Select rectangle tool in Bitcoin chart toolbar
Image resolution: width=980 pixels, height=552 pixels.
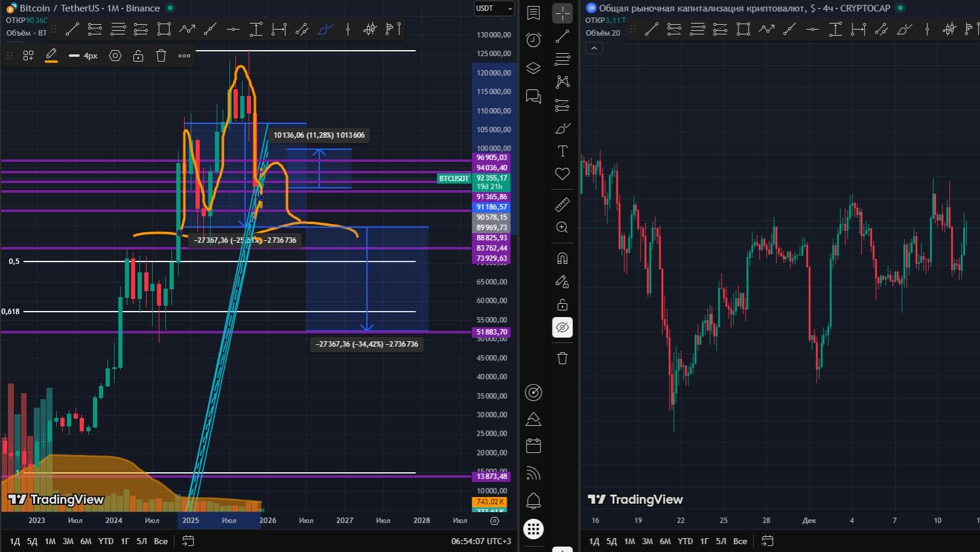click(x=164, y=28)
